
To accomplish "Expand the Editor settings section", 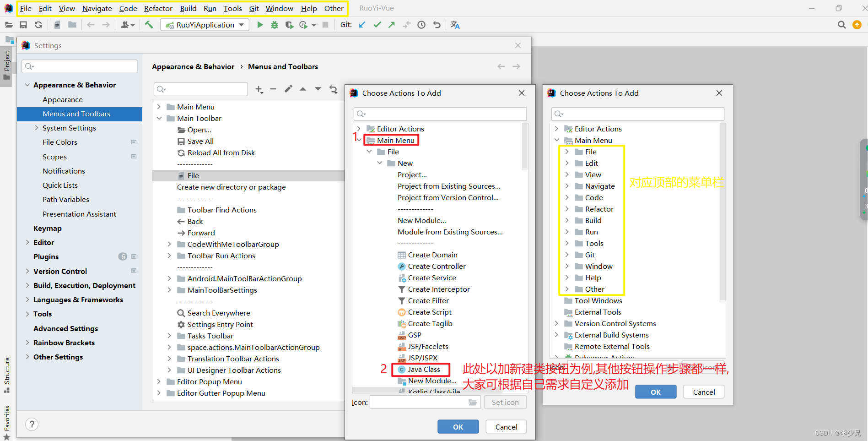I will pyautogui.click(x=27, y=242).
